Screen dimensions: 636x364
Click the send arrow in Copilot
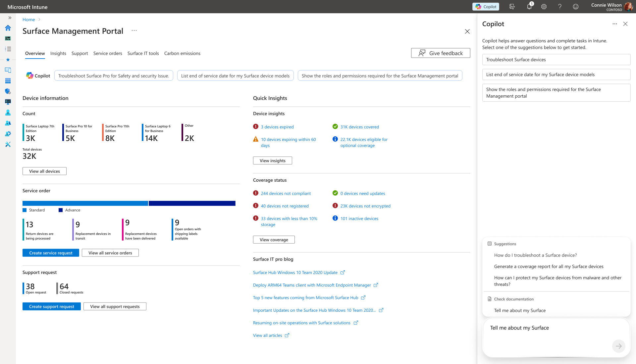click(x=618, y=346)
